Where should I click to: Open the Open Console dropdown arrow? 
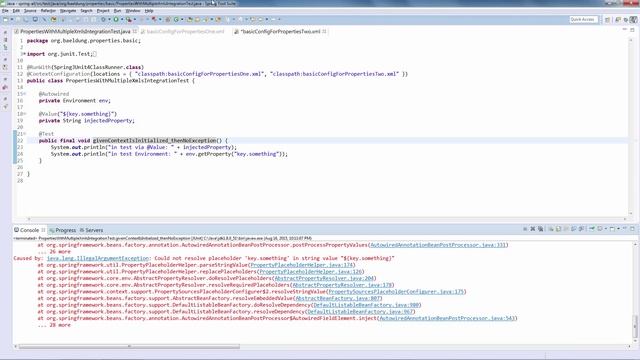618,229
